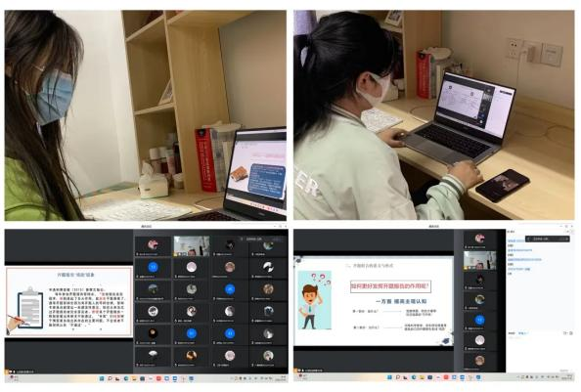Screen dimensions: 581x392
Task: Open Start menu in left meeting screenshot taskbar
Action: [x=102, y=378]
